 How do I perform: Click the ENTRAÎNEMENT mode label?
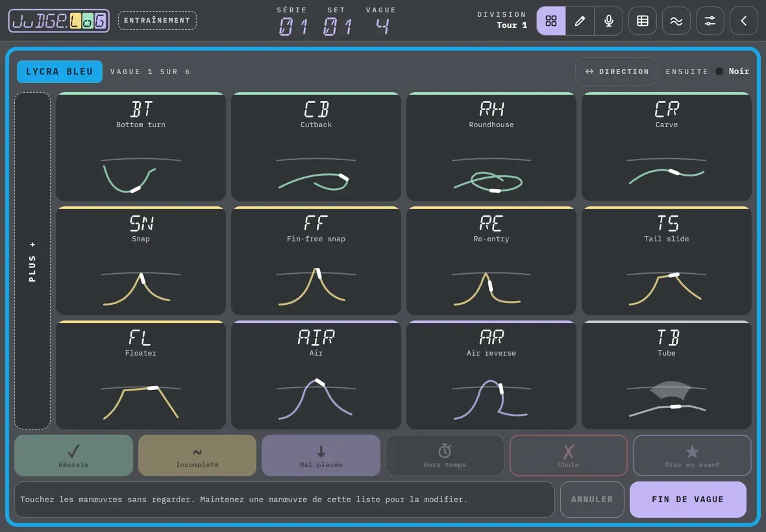[157, 21]
